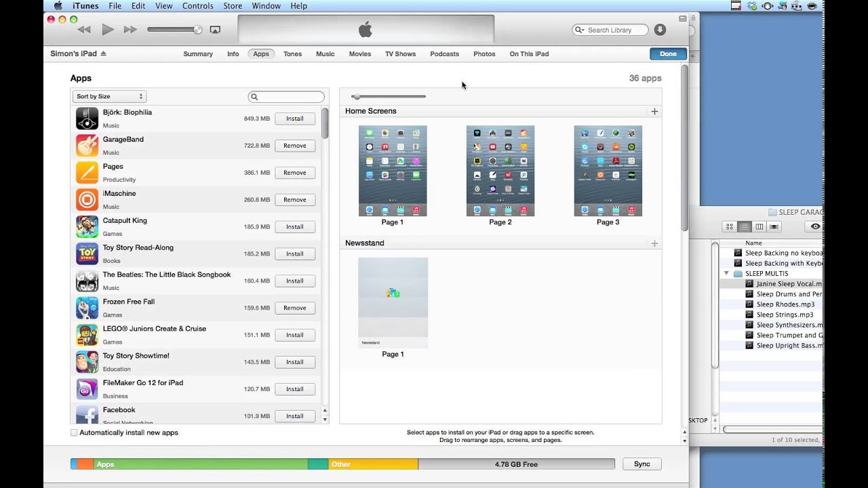The image size is (868, 488).
Task: Select the FileMaker Go app icon
Action: pos(87,390)
